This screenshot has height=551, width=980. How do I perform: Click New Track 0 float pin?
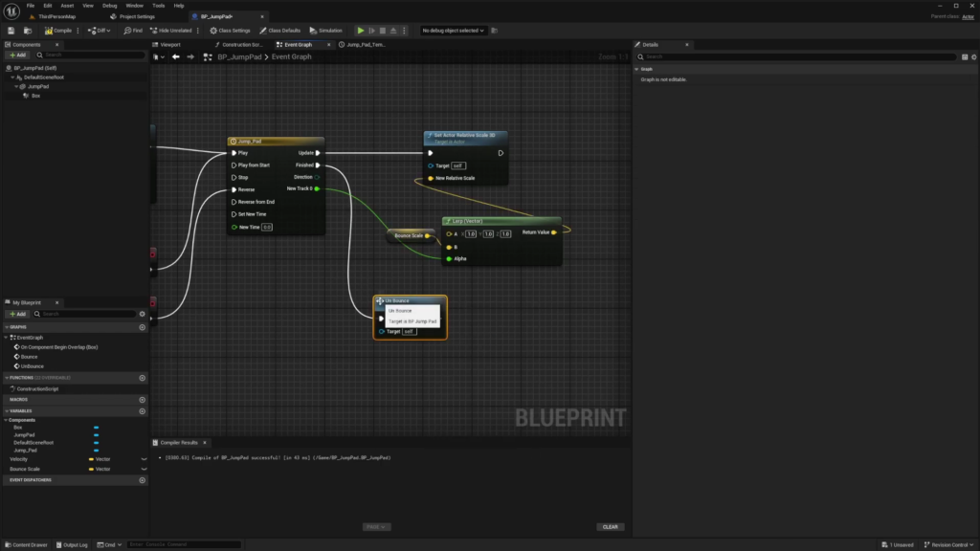click(x=317, y=188)
